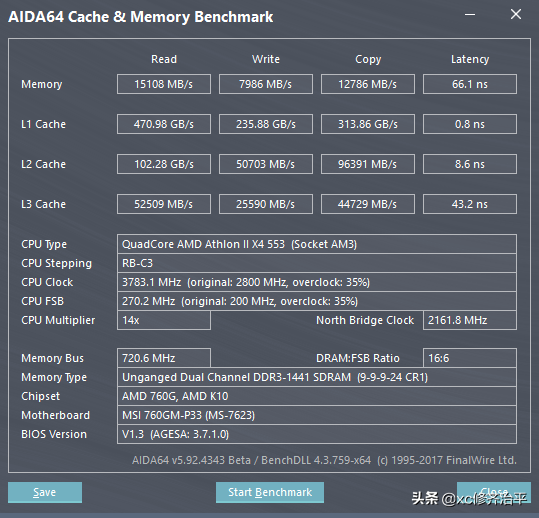Click the L2 Cache row label

pos(43,164)
